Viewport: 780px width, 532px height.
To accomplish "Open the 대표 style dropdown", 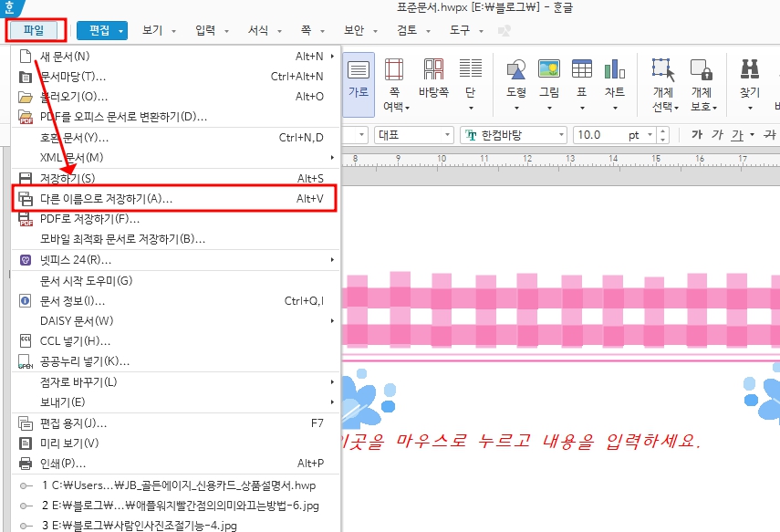I will 411,134.
